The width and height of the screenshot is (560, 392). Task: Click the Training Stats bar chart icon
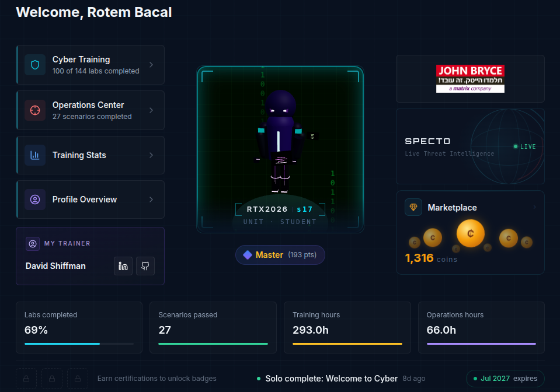[x=35, y=155]
